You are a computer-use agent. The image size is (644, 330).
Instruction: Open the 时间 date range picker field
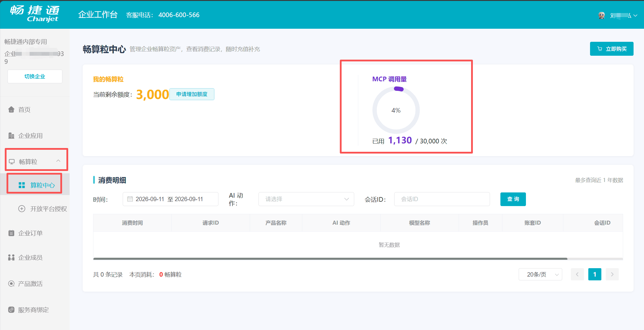coord(171,199)
